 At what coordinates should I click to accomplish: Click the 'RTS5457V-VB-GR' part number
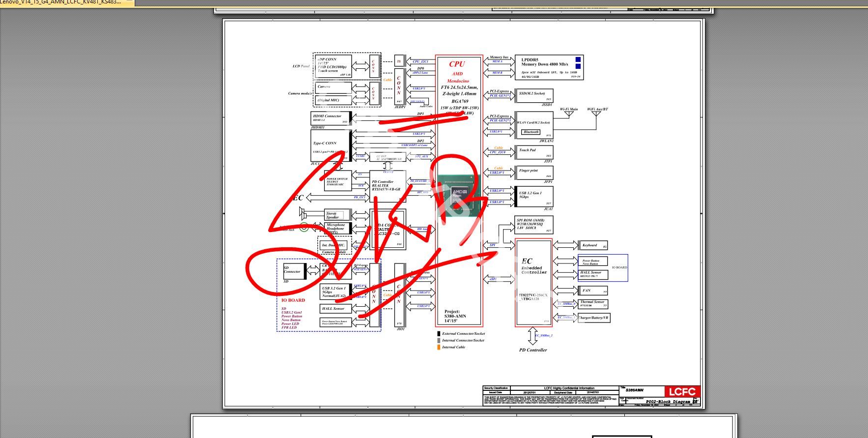coord(386,189)
